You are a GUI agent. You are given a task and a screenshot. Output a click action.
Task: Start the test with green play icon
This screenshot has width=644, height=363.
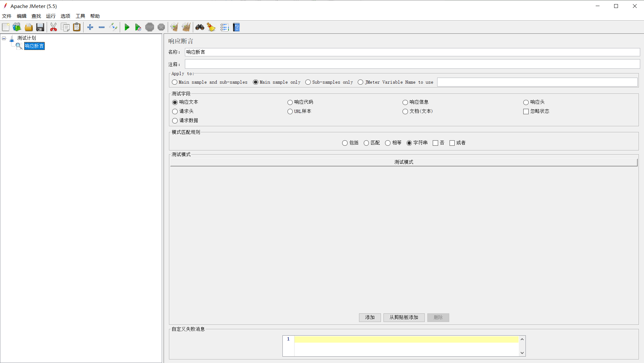tap(127, 27)
